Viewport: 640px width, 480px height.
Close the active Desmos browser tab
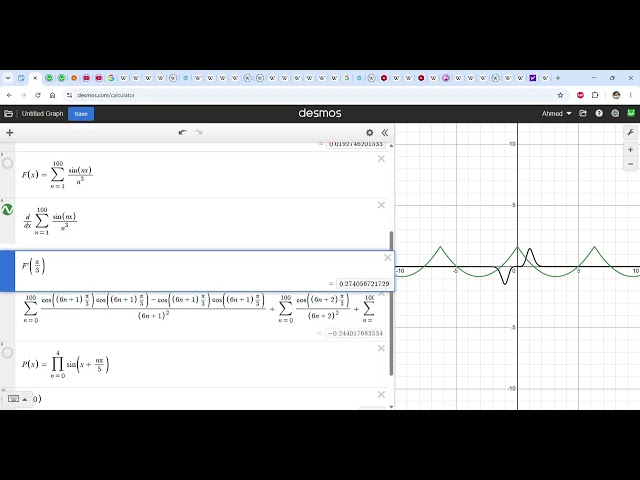coord(35,78)
